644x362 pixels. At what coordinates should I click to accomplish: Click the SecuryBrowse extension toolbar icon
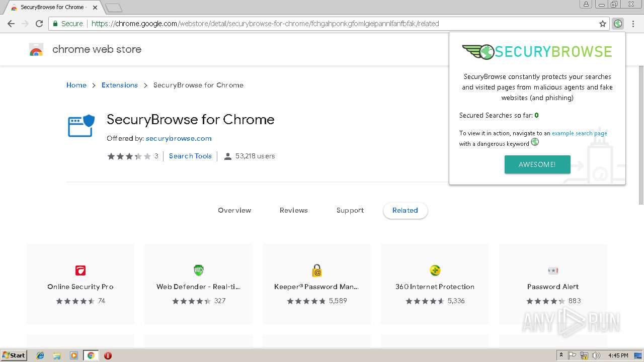(618, 24)
